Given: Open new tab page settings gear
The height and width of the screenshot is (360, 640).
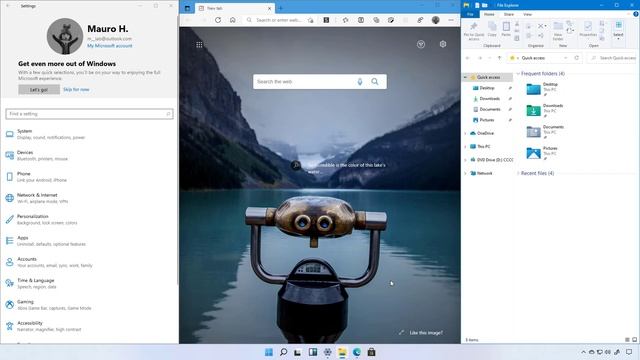Looking at the screenshot, I should click(443, 44).
